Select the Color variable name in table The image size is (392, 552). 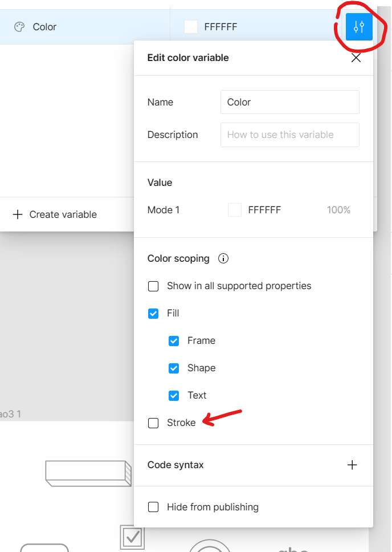[44, 27]
